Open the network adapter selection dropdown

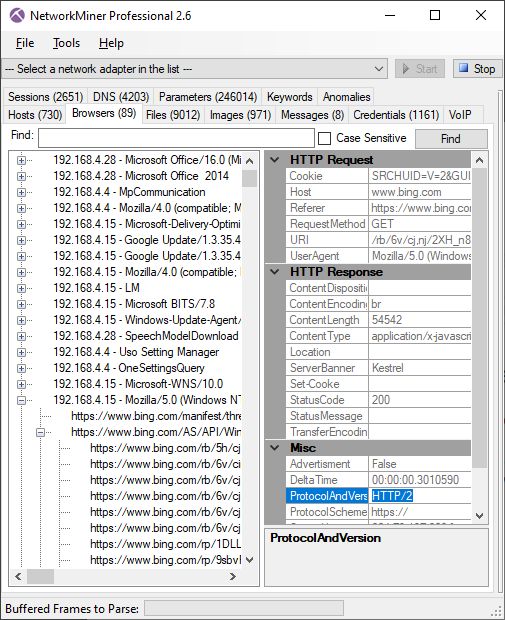point(195,69)
